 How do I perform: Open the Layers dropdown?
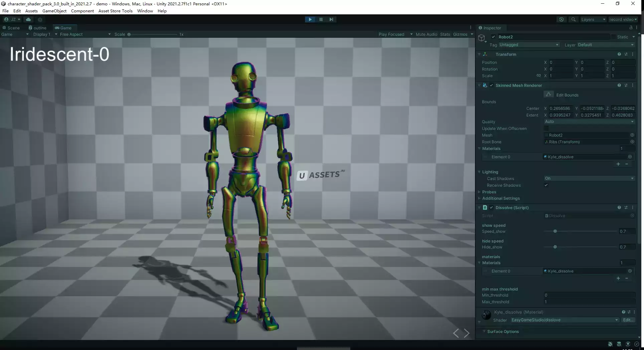coord(593,19)
